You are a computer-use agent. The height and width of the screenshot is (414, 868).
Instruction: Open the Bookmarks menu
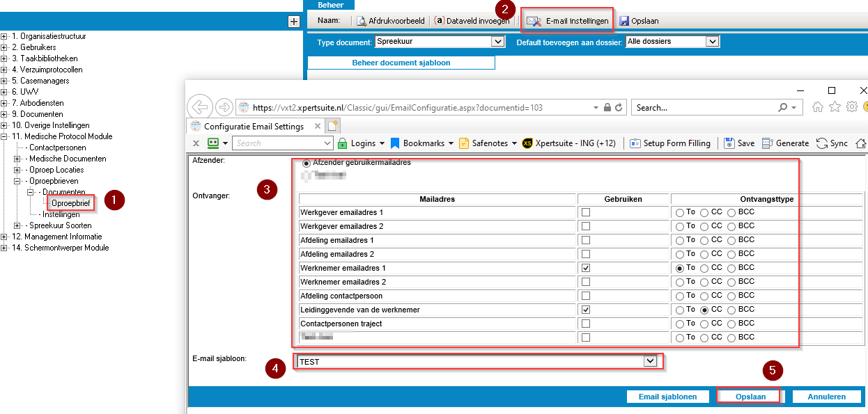click(423, 143)
